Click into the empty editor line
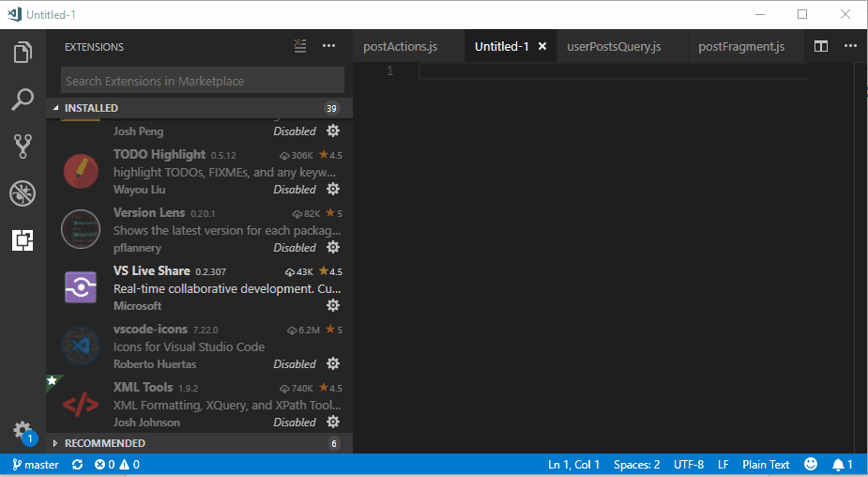868x477 pixels. click(614, 71)
